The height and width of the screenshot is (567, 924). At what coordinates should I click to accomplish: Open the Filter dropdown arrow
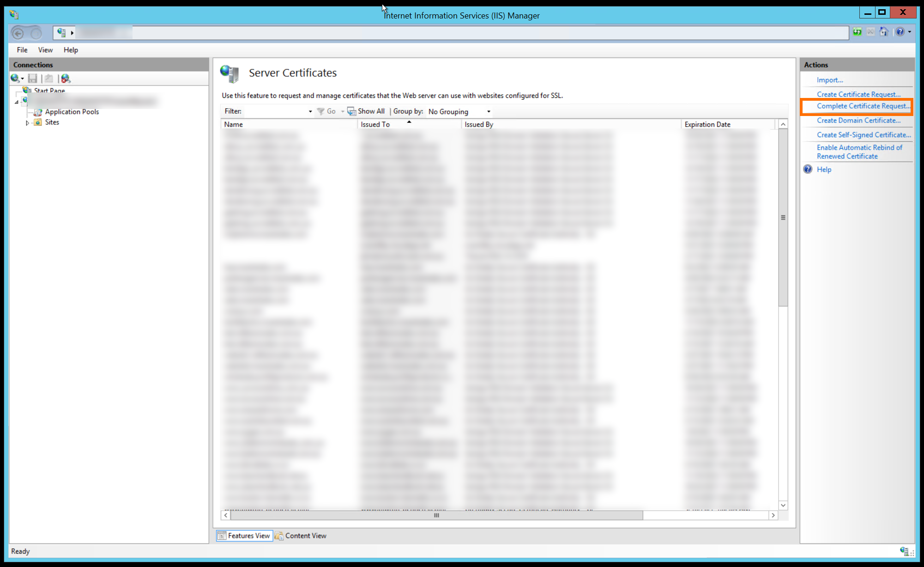click(x=310, y=111)
